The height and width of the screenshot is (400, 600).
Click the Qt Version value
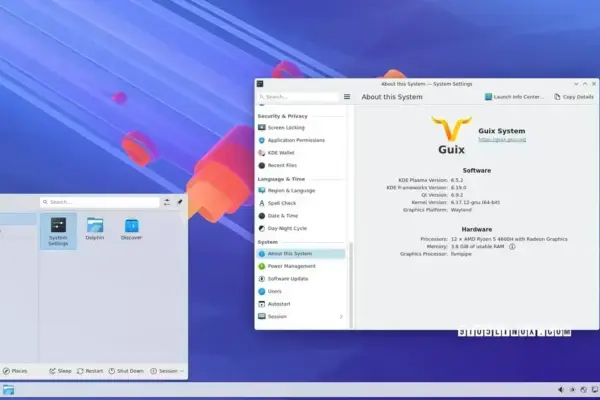click(457, 195)
